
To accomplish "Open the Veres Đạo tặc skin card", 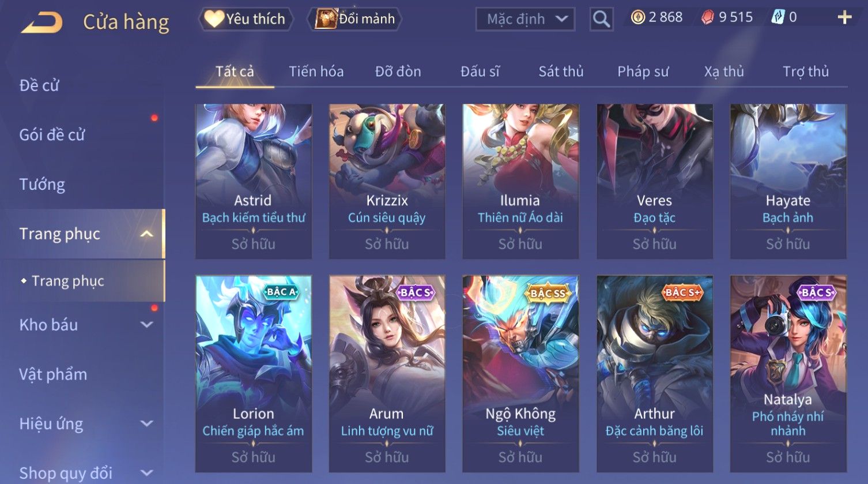I will 654,181.
